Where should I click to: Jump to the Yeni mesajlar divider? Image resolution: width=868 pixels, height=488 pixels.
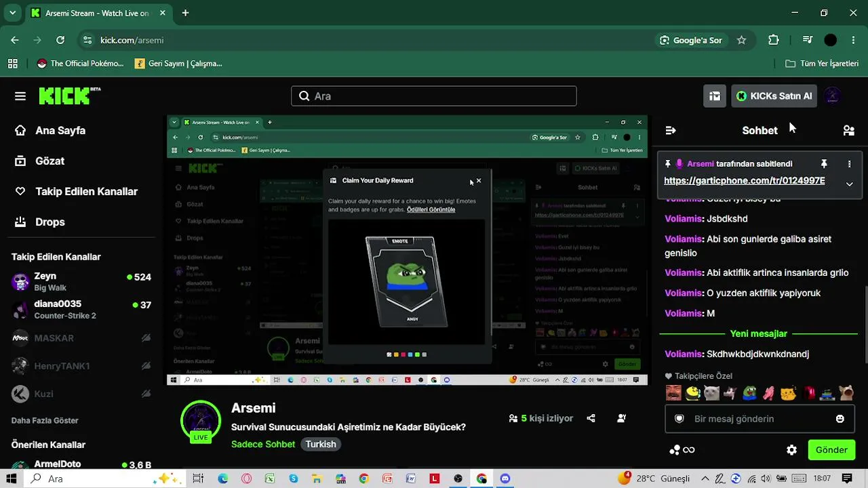(x=758, y=333)
